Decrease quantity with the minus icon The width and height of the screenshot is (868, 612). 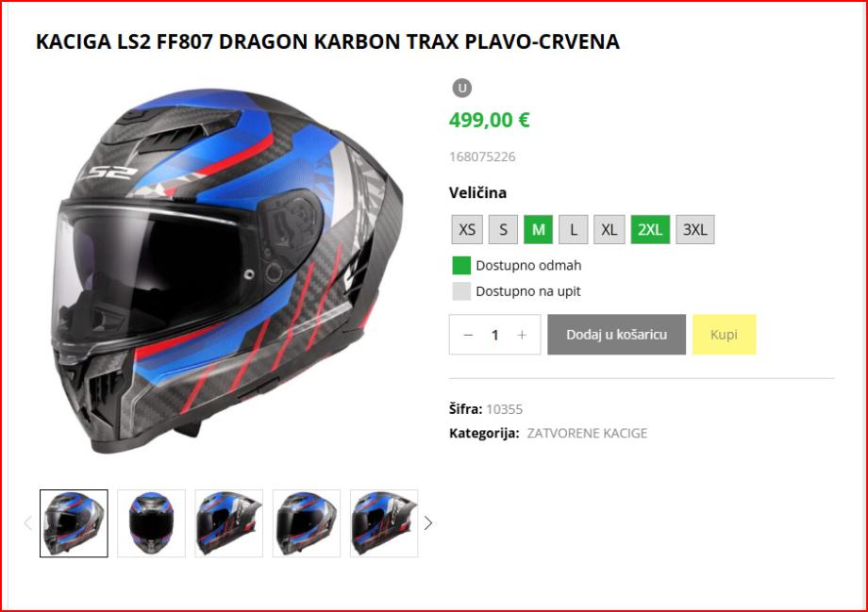[x=468, y=335]
